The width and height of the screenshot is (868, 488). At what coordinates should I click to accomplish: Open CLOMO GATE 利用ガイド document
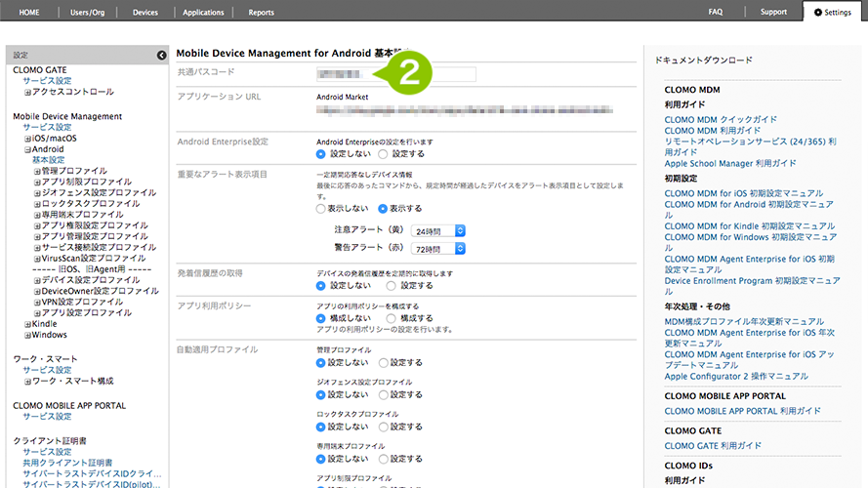[713, 446]
